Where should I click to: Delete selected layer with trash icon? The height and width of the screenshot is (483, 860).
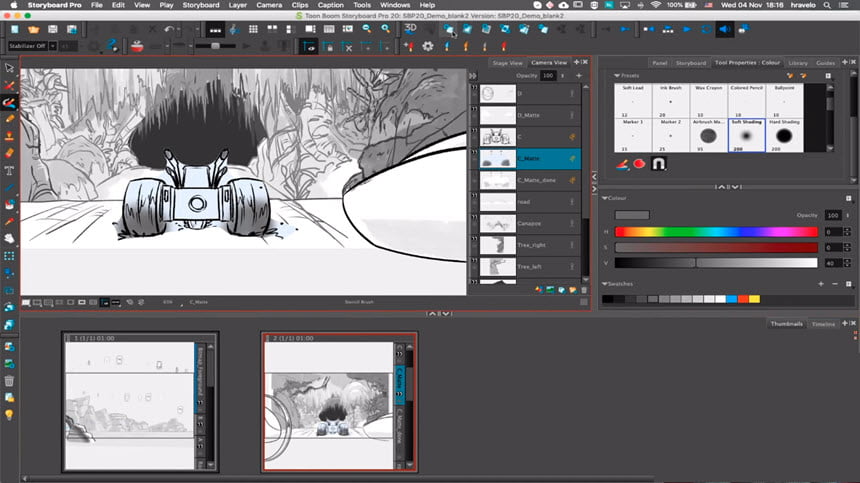584,290
